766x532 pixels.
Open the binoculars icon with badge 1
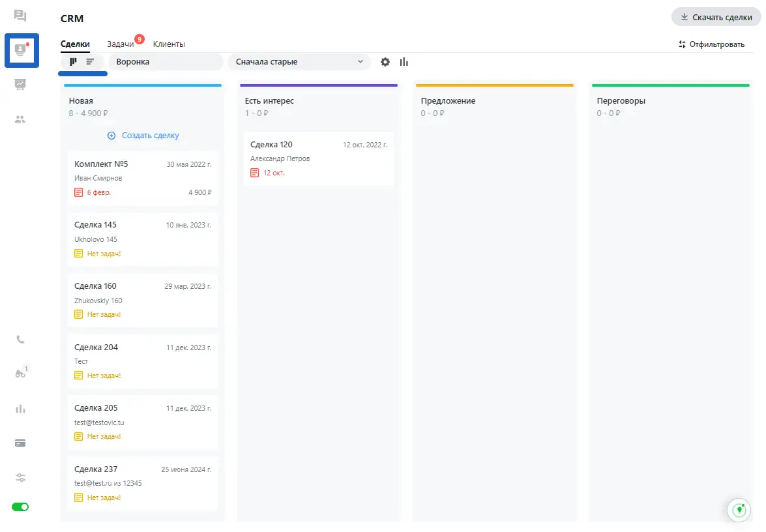pyautogui.click(x=20, y=374)
